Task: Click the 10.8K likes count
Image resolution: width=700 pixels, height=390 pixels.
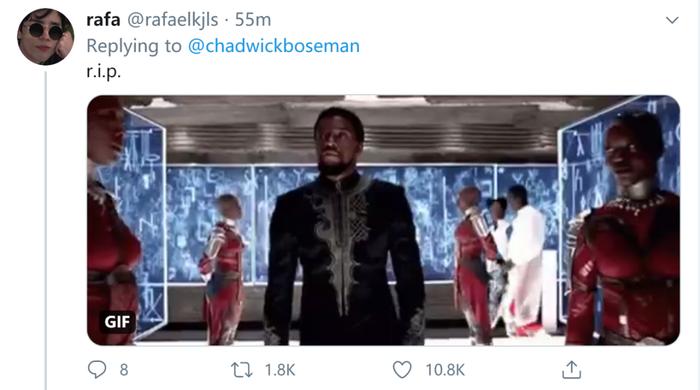Action: (x=445, y=370)
